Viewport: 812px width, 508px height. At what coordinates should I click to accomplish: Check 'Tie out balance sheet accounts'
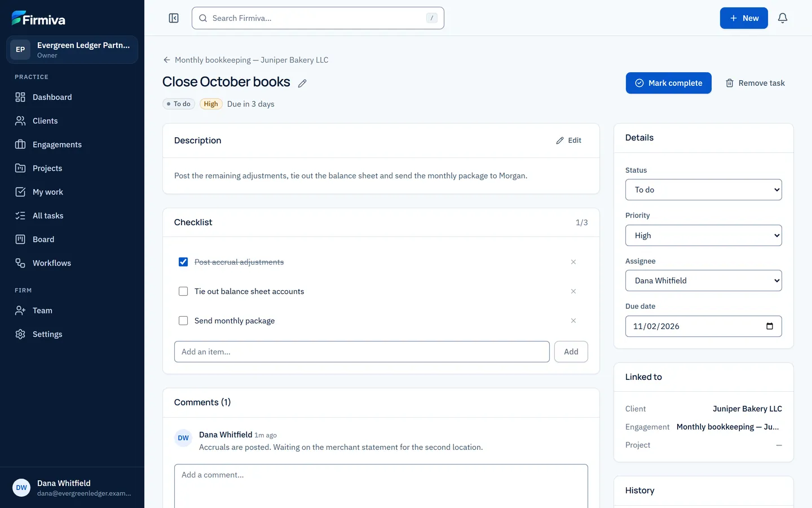(x=183, y=291)
